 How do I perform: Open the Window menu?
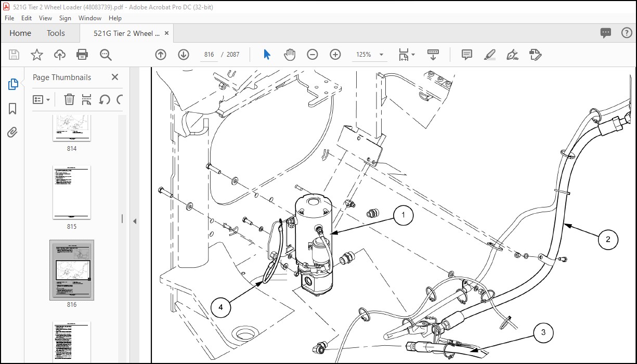pyautogui.click(x=90, y=18)
